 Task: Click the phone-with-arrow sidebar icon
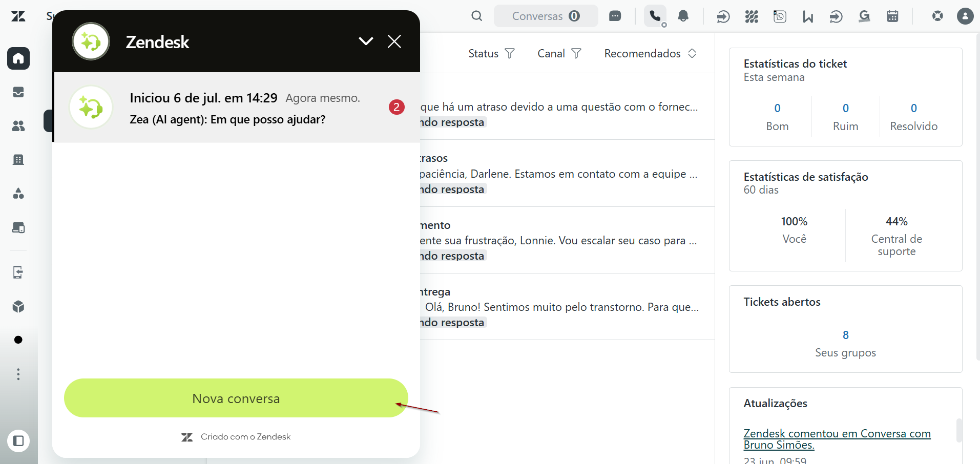click(18, 272)
